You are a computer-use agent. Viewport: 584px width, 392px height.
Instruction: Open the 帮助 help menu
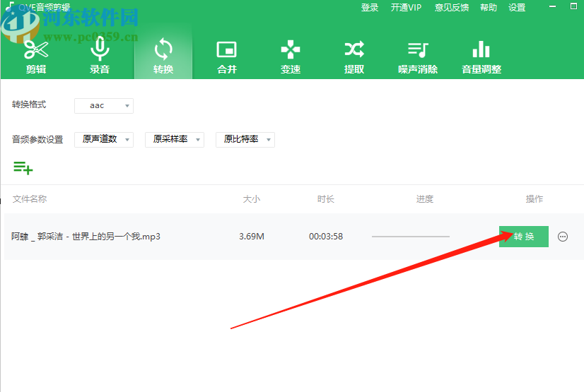489,8
